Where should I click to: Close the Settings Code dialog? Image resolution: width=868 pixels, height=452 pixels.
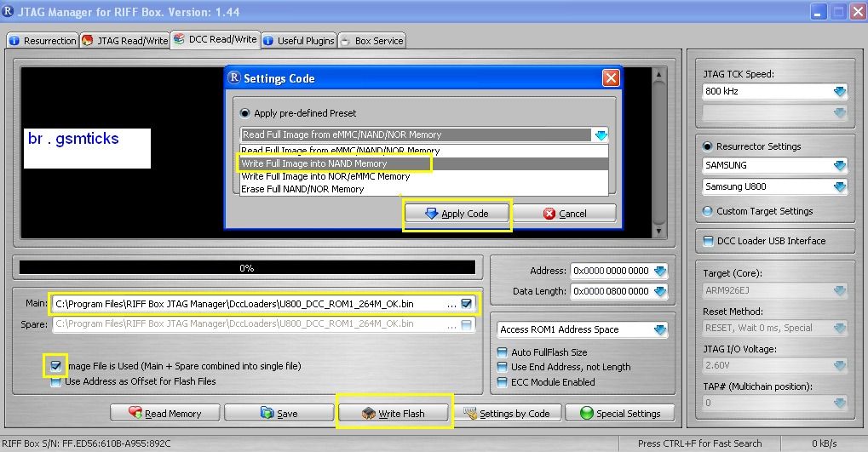(611, 78)
